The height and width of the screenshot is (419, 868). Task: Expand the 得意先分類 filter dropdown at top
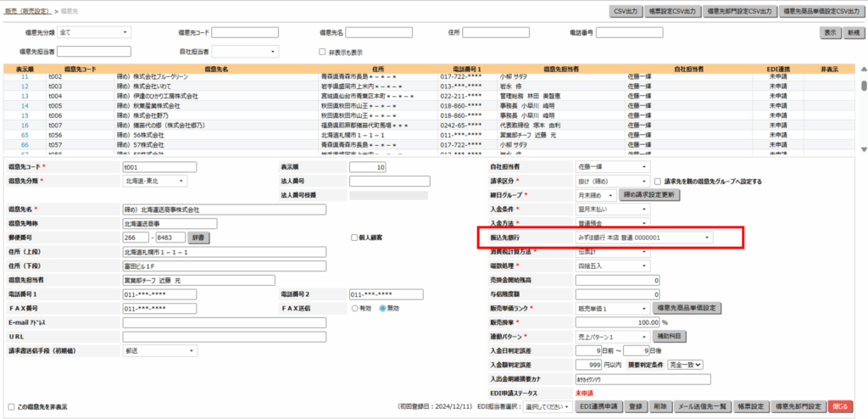click(94, 32)
